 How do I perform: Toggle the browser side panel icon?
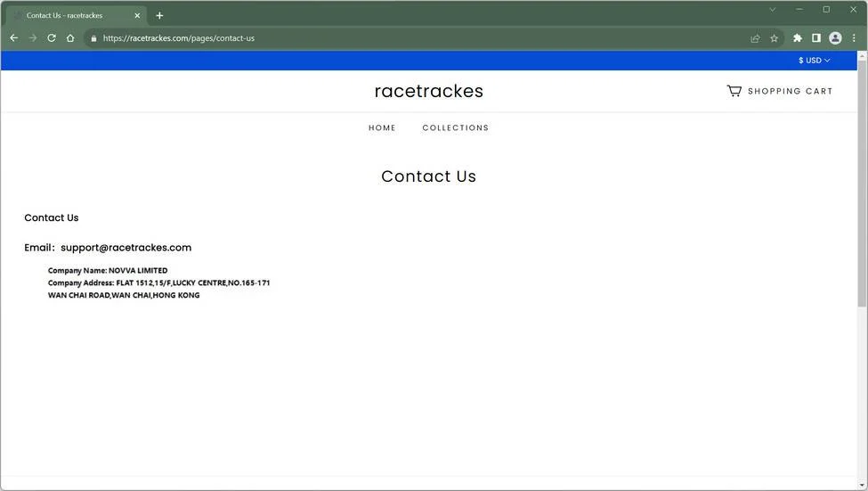pos(816,38)
